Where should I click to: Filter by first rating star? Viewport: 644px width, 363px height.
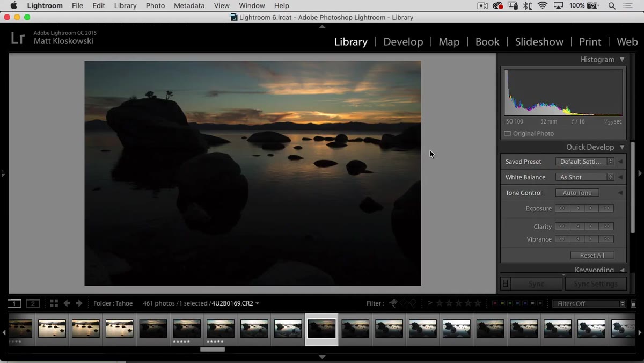pyautogui.click(x=440, y=303)
